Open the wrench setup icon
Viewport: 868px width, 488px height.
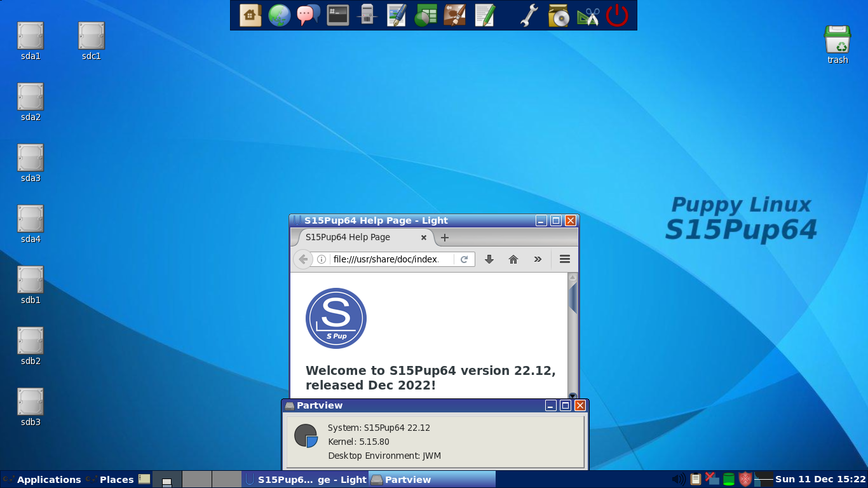point(529,15)
